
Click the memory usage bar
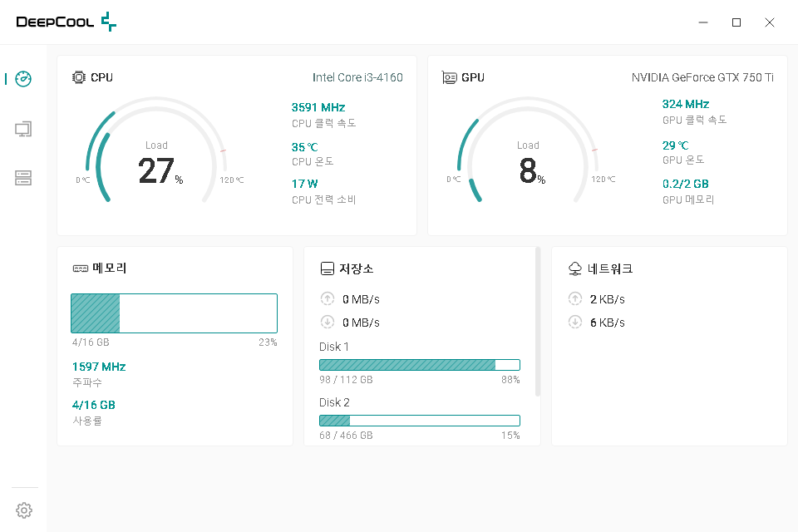coord(174,313)
